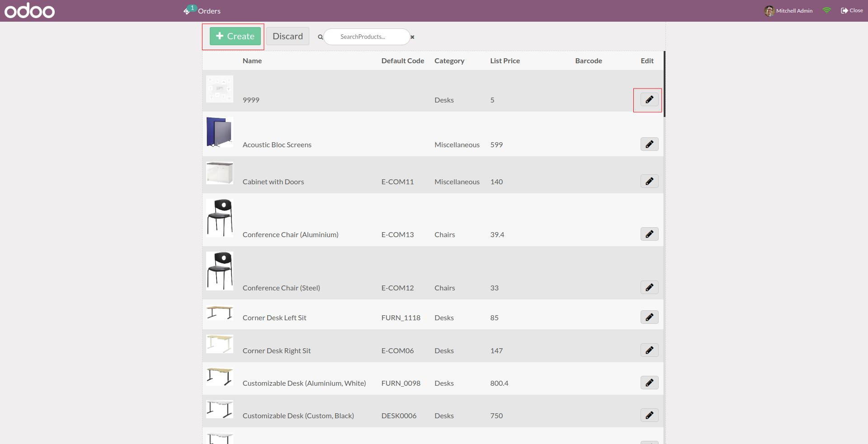Click the Conference Chair (Steel) thumbnail
The height and width of the screenshot is (444, 868).
coord(220,271)
